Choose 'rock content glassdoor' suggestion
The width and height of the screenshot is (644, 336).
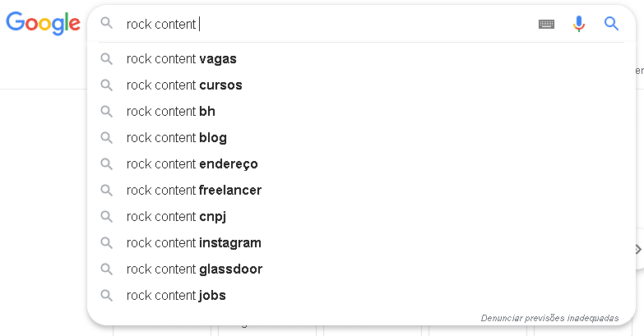194,269
